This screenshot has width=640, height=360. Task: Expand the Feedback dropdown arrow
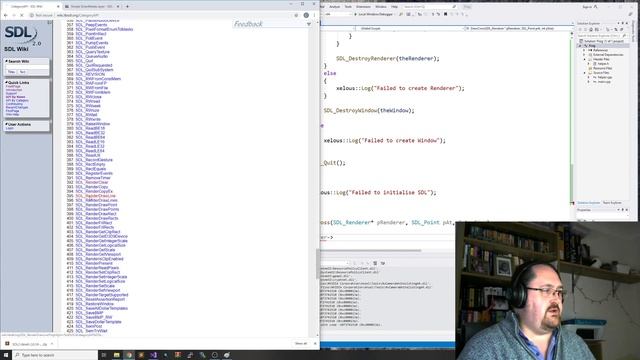309,24
